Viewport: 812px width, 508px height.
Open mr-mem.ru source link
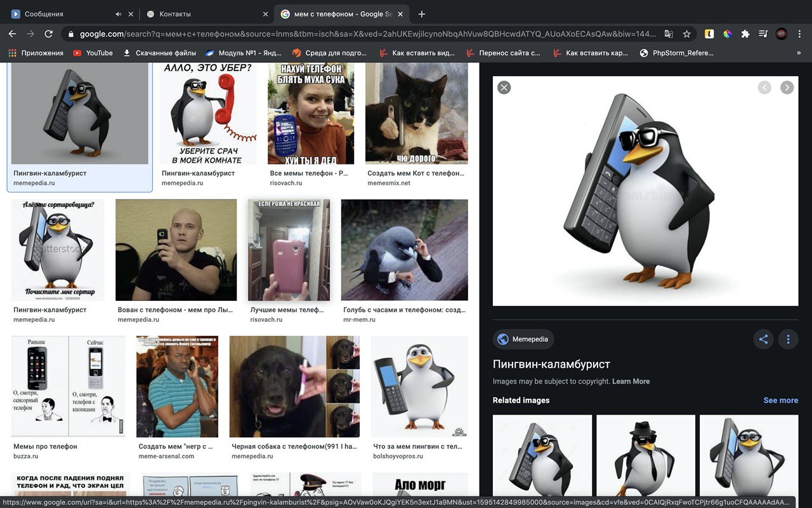(x=359, y=319)
